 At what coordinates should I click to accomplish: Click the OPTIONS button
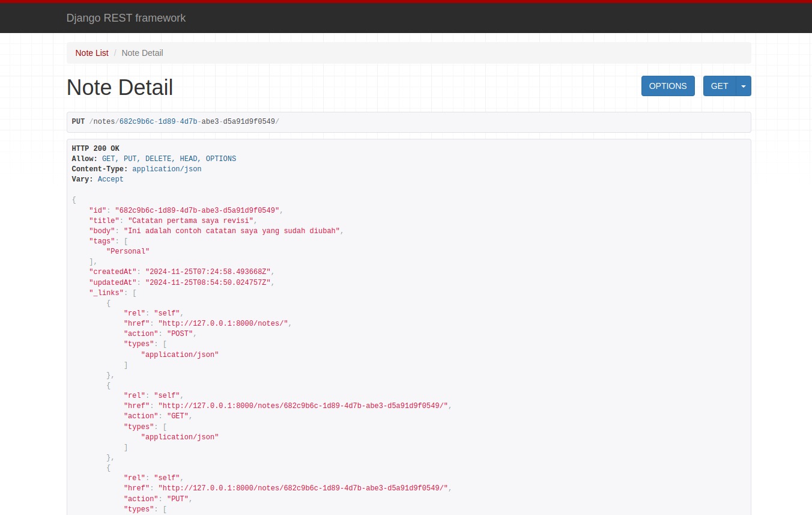coord(668,86)
